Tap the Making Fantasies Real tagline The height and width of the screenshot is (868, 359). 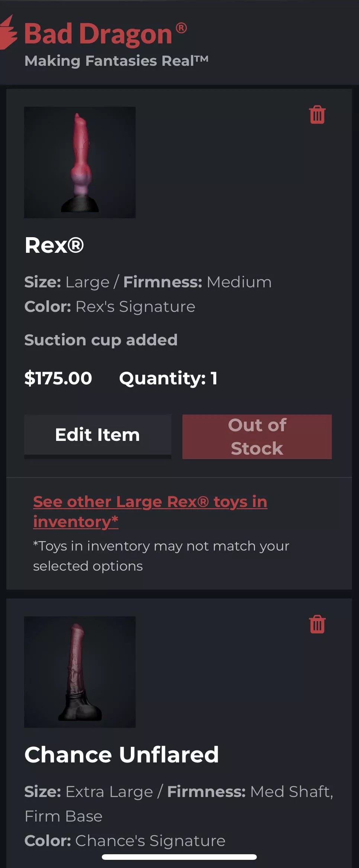[x=116, y=61]
